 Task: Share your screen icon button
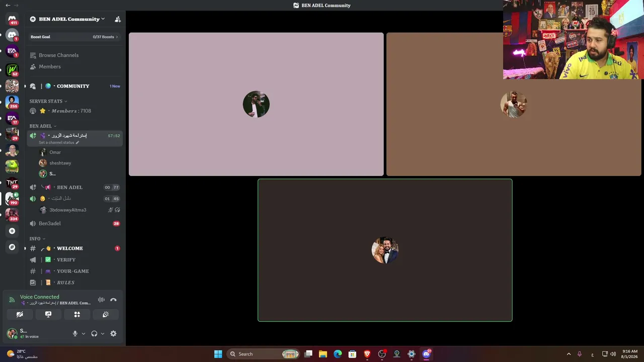tap(48, 314)
